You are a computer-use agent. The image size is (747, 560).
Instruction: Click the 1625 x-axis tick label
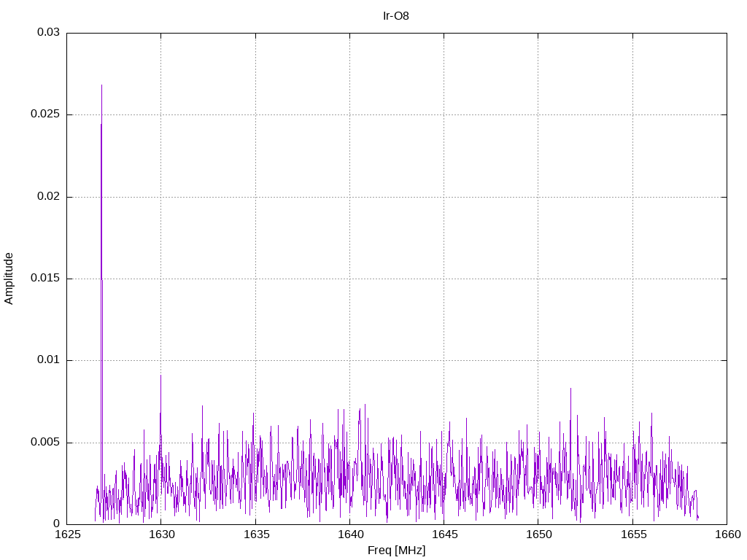tap(68, 534)
